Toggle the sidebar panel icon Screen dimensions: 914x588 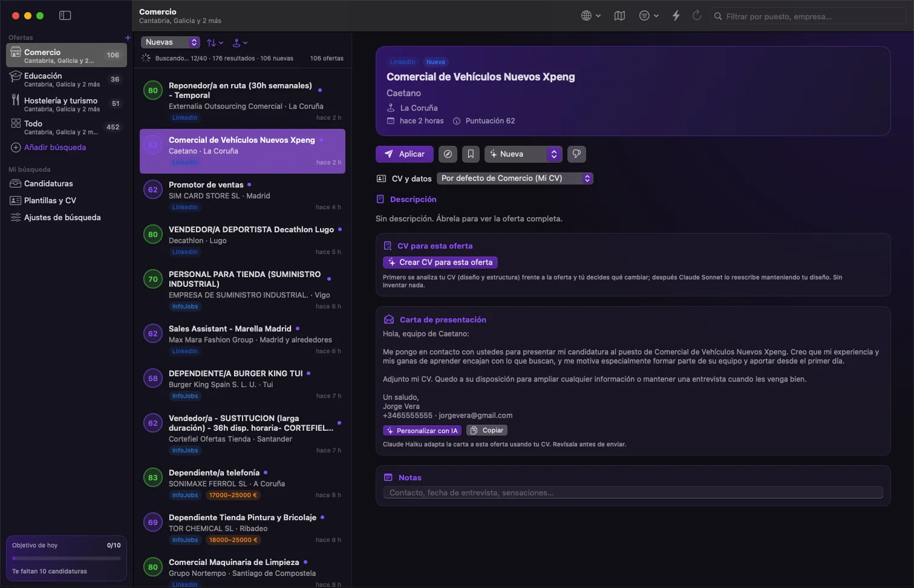65,16
